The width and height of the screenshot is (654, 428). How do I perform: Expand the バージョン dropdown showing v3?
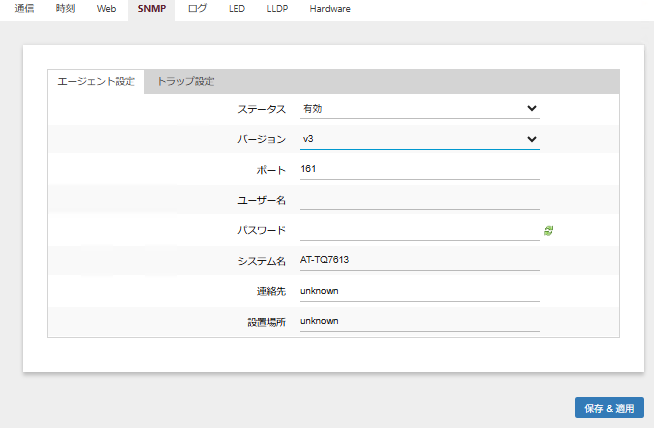click(419, 139)
